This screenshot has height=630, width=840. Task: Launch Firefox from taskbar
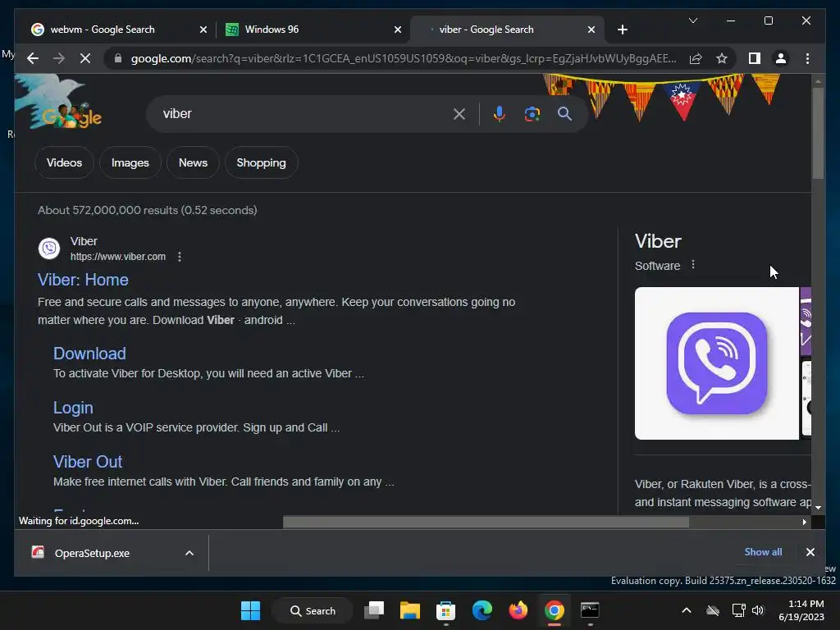(518, 610)
